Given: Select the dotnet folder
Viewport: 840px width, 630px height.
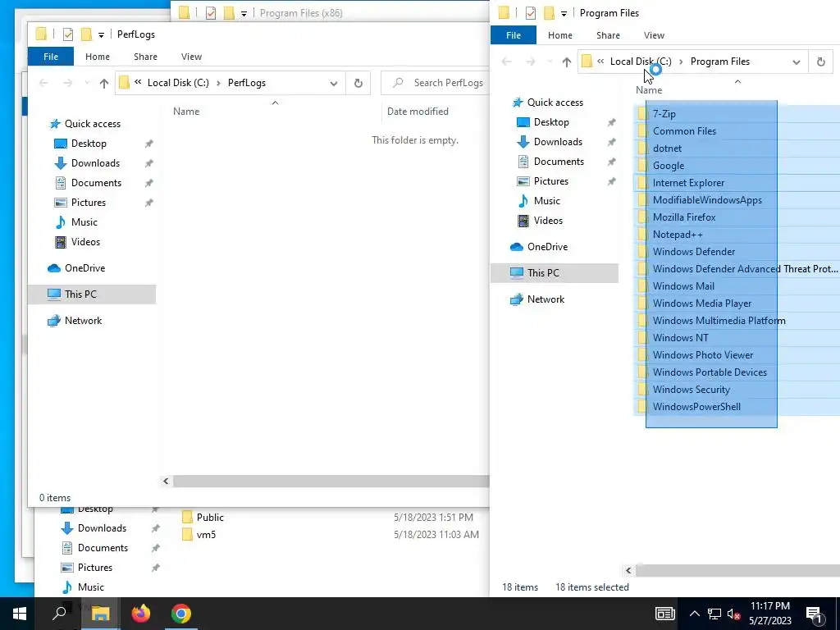Looking at the screenshot, I should 667,148.
